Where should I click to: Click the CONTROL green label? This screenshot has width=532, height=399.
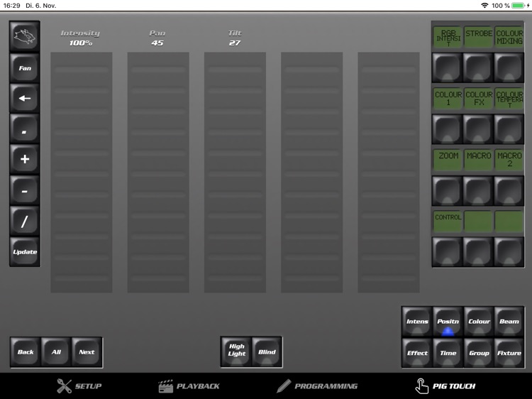(x=448, y=222)
